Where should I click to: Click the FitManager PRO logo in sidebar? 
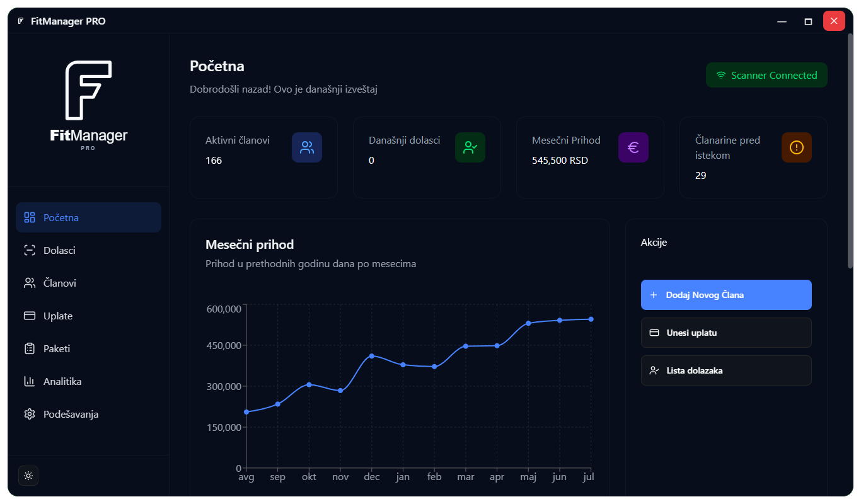(x=88, y=105)
